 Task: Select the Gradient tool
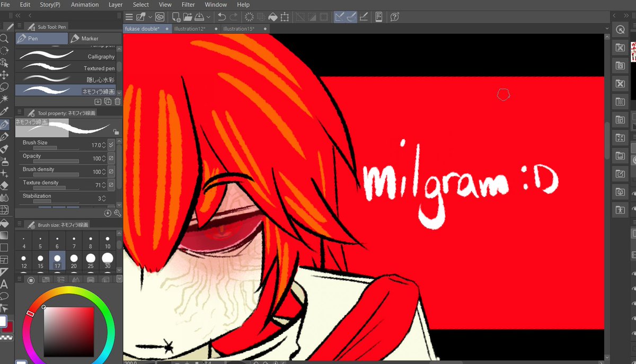[x=4, y=235]
